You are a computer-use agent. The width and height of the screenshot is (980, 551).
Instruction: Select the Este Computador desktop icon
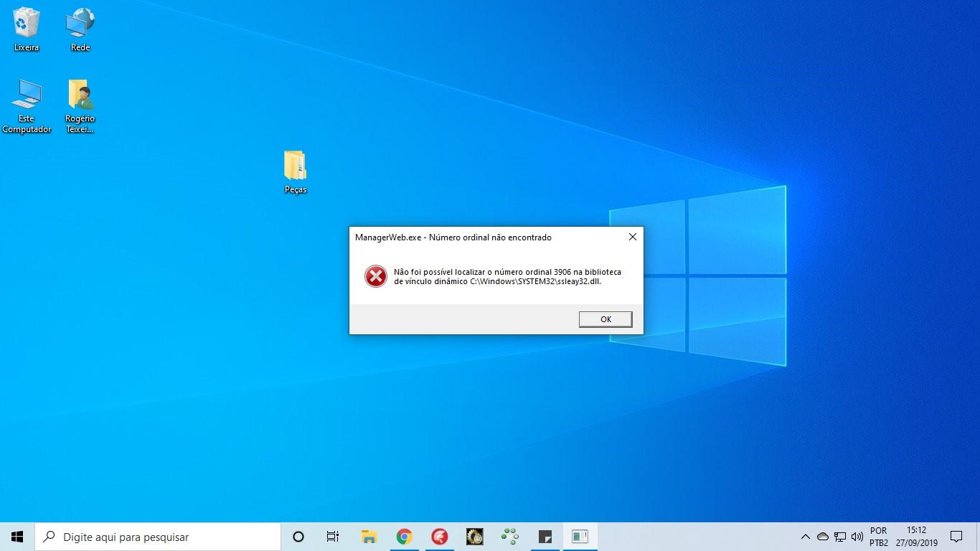(27, 106)
